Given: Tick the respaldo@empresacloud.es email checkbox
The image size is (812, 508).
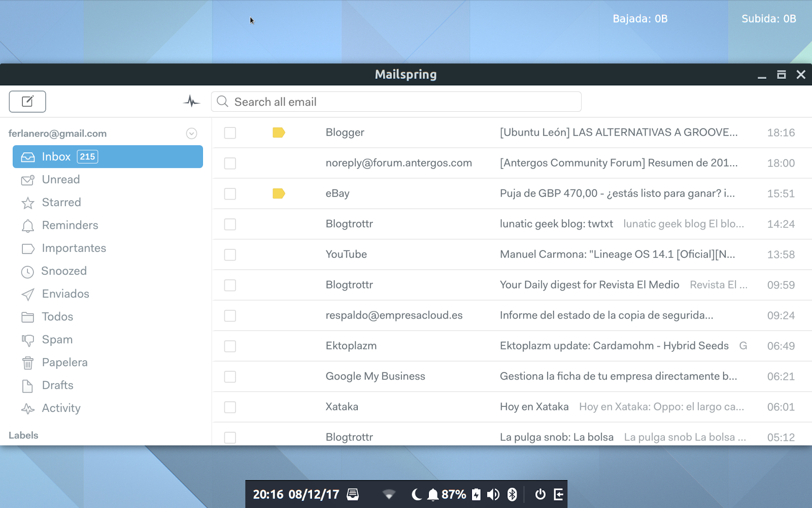Looking at the screenshot, I should [230, 315].
